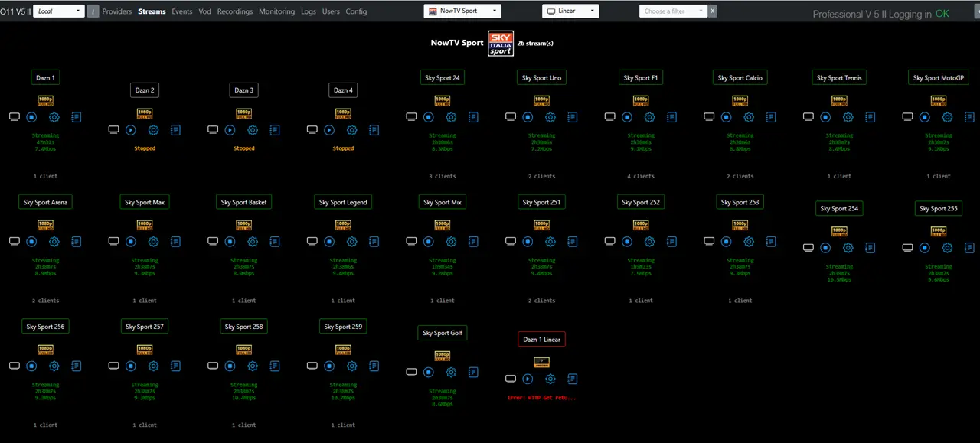View Sky Sport 251 log notes icon

tap(573, 241)
